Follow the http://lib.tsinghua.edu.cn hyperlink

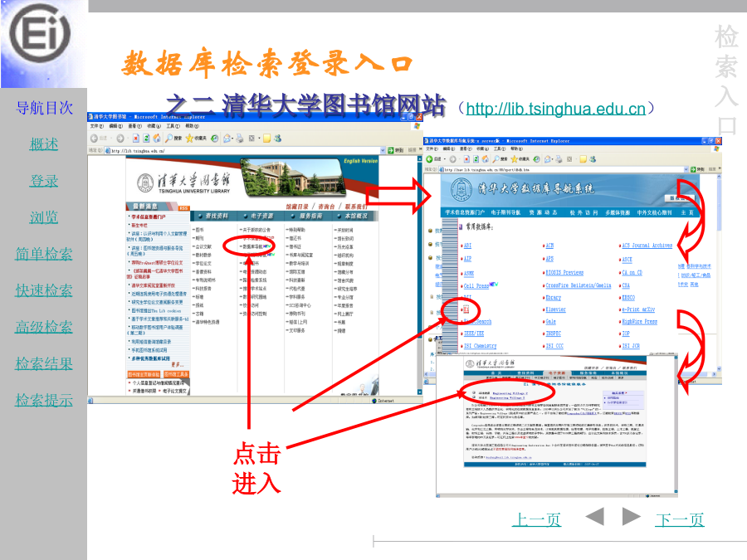pyautogui.click(x=555, y=109)
